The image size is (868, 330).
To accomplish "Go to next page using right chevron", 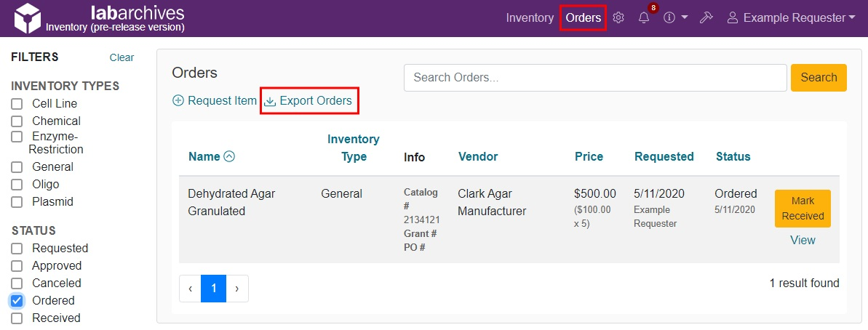I will click(x=237, y=289).
